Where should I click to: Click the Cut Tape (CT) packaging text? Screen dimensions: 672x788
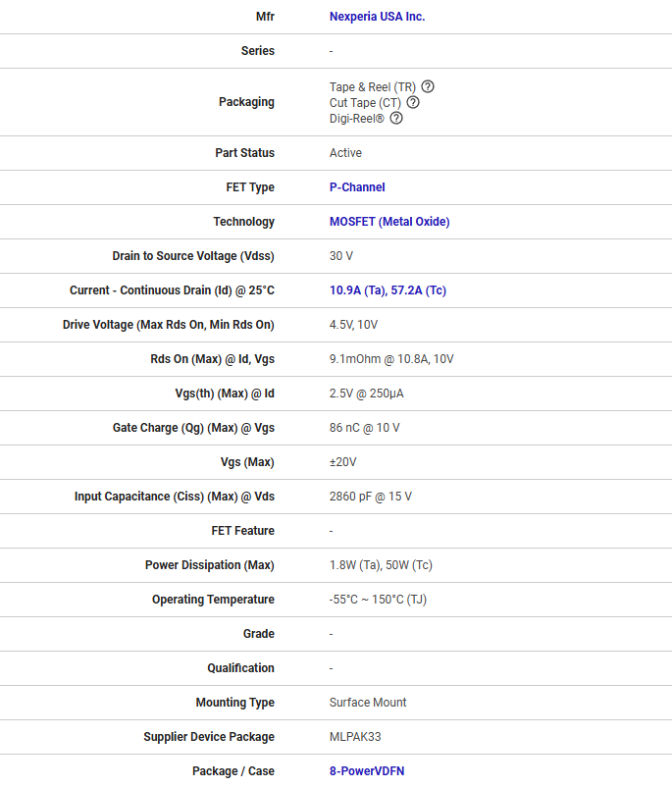click(x=365, y=102)
